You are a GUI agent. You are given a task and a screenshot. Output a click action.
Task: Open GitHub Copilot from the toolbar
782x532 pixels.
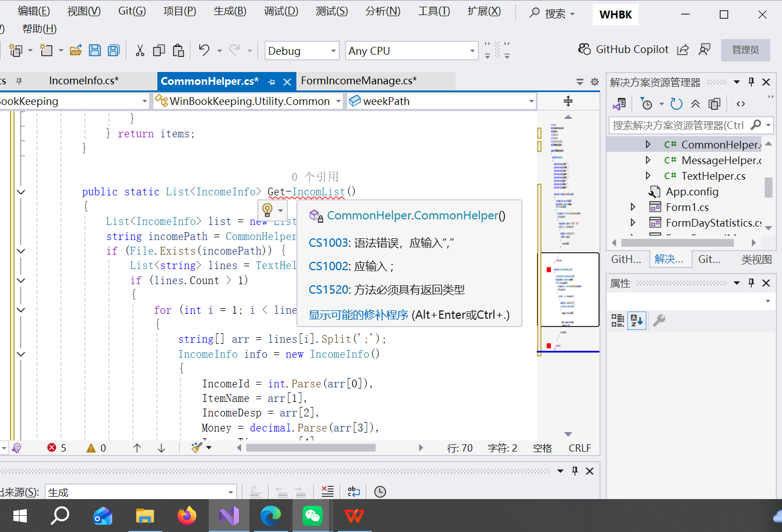(623, 50)
